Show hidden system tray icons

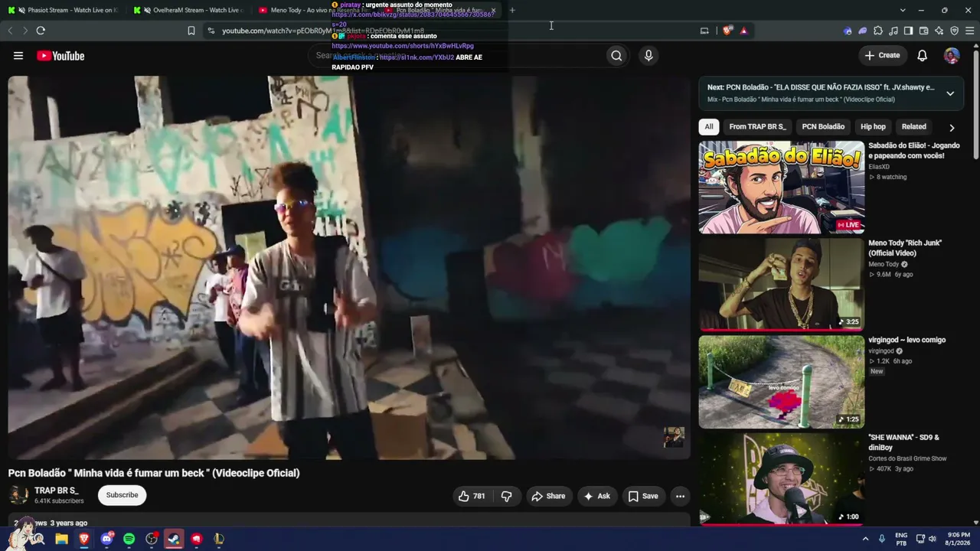(866, 539)
